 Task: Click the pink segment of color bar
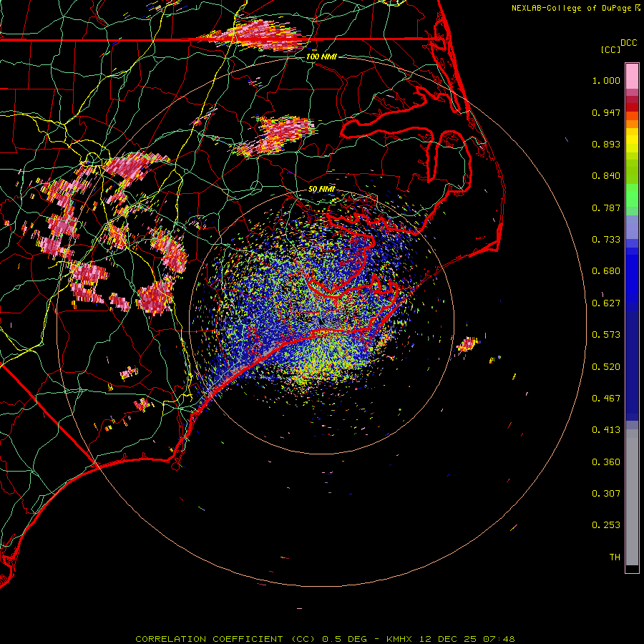(x=632, y=77)
